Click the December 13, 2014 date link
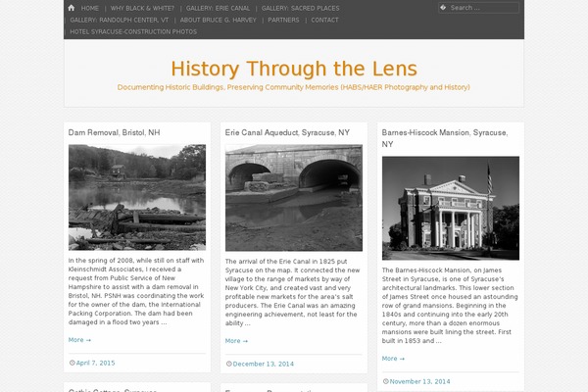Screen dimensions: 588x392 tap(264, 365)
